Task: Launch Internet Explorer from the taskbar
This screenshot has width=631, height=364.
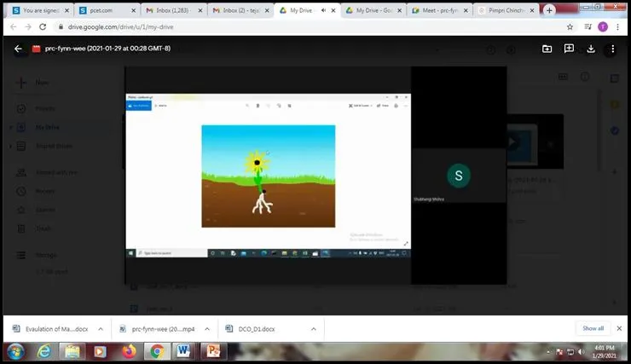Action: pos(43,352)
